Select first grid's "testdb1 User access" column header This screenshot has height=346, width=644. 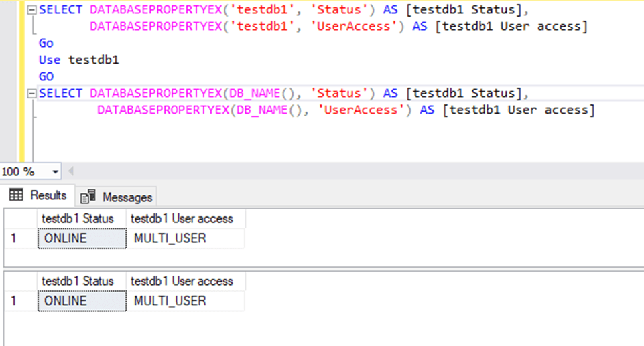(183, 218)
